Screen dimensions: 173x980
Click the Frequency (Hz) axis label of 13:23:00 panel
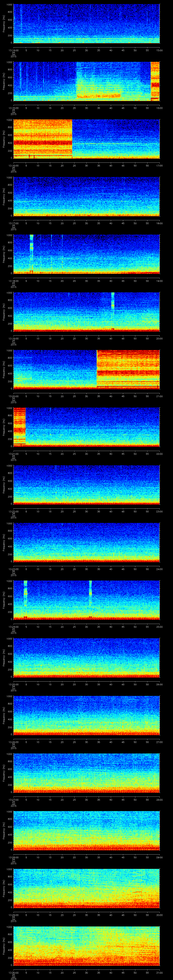tap(4, 543)
